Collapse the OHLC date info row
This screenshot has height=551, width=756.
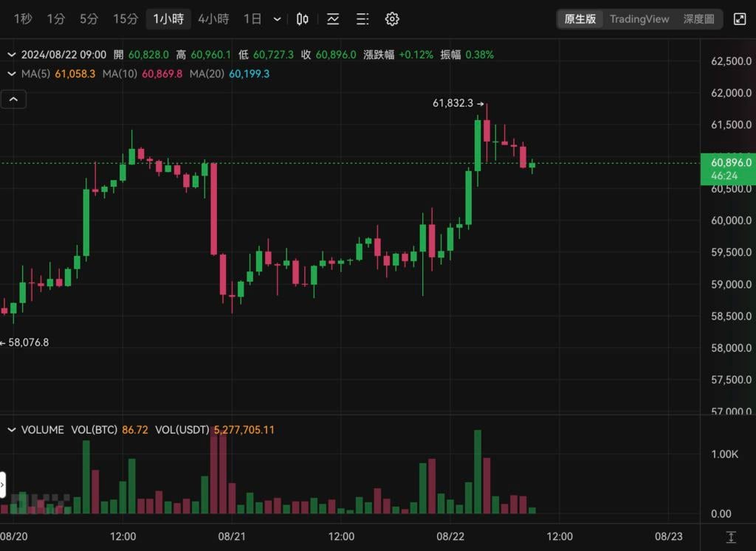pos(12,55)
